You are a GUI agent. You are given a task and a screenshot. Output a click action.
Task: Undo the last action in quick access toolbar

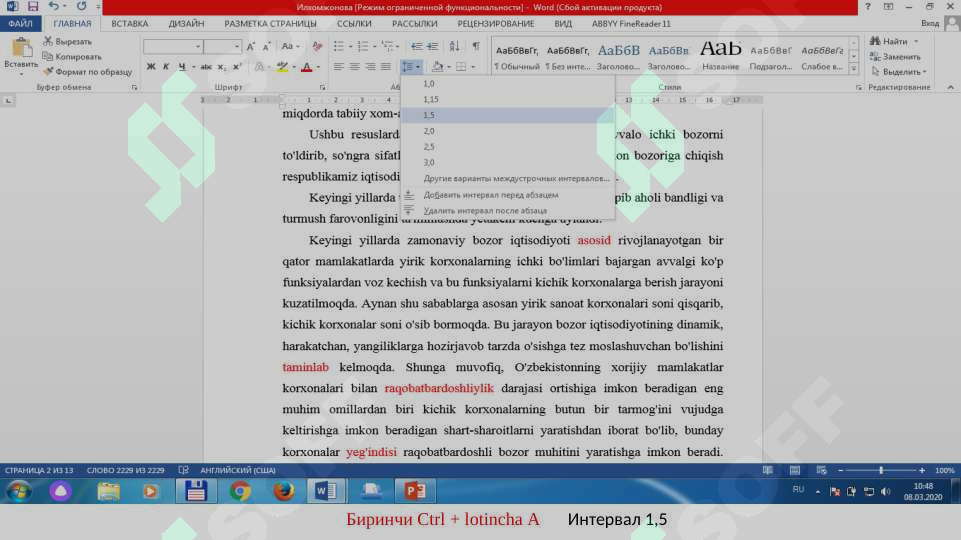53,7
